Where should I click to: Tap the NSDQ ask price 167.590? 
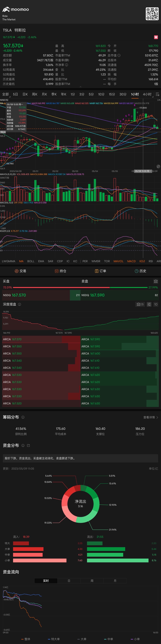tap(97, 295)
